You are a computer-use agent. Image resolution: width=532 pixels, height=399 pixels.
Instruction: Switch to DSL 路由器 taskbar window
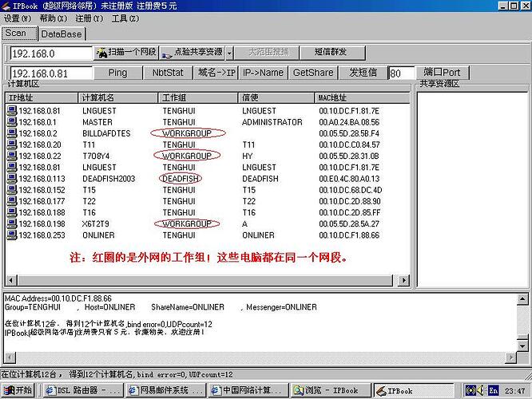(x=83, y=390)
